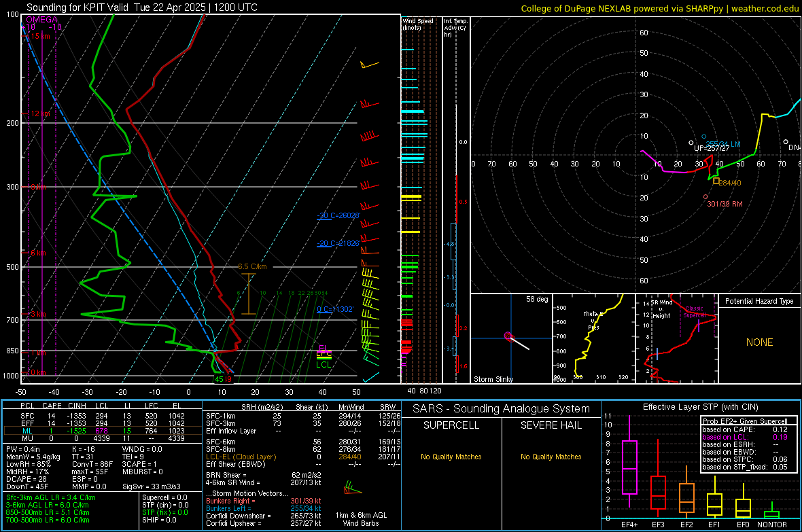802x532 pixels.
Task: Click the 'SEVERE HAIL' column header
Action: (x=551, y=425)
